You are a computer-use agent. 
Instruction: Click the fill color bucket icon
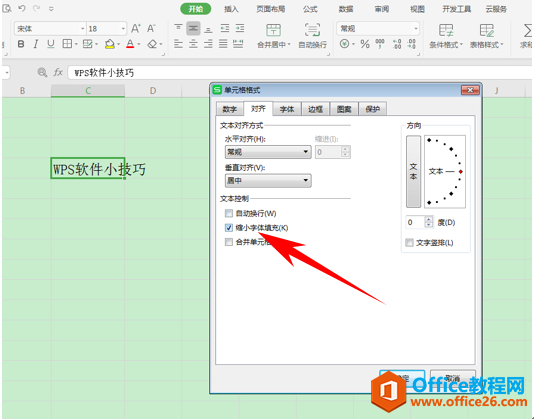click(110, 44)
